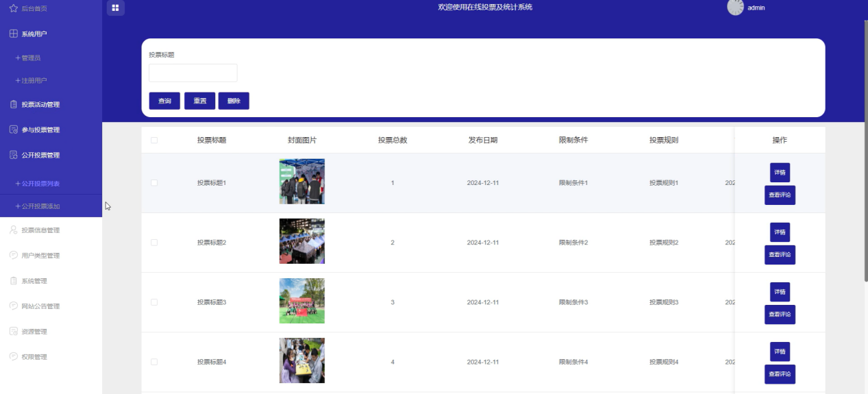Select all rows with the header checkbox
This screenshot has width=868, height=394.
(x=154, y=140)
